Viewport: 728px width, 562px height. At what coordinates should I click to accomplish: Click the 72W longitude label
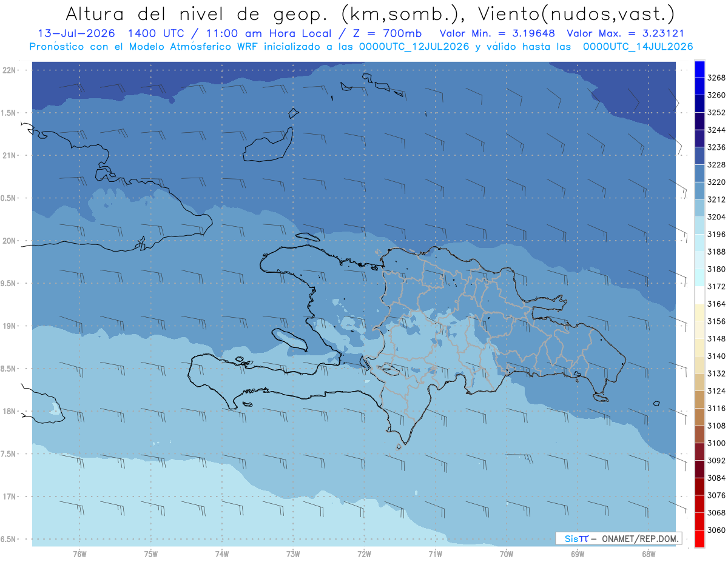pyautogui.click(x=364, y=554)
